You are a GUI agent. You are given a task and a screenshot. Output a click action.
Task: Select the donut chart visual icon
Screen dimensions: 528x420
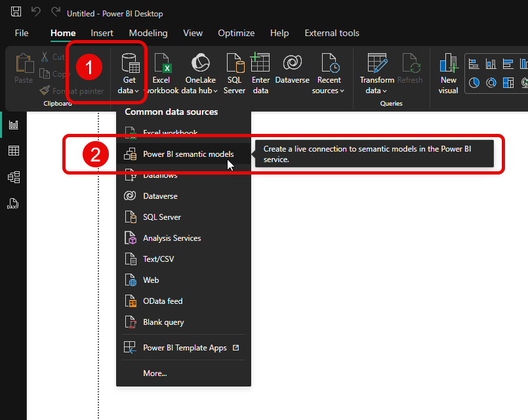(x=491, y=83)
